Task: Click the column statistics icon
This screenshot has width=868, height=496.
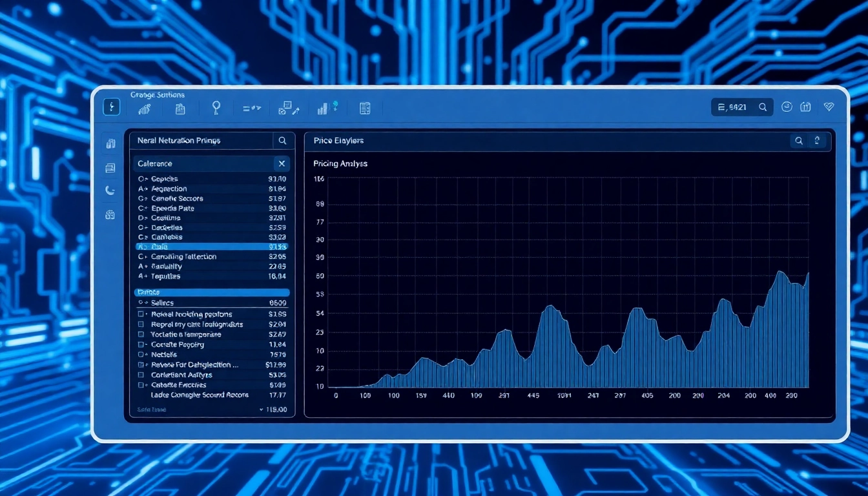Action: (325, 107)
